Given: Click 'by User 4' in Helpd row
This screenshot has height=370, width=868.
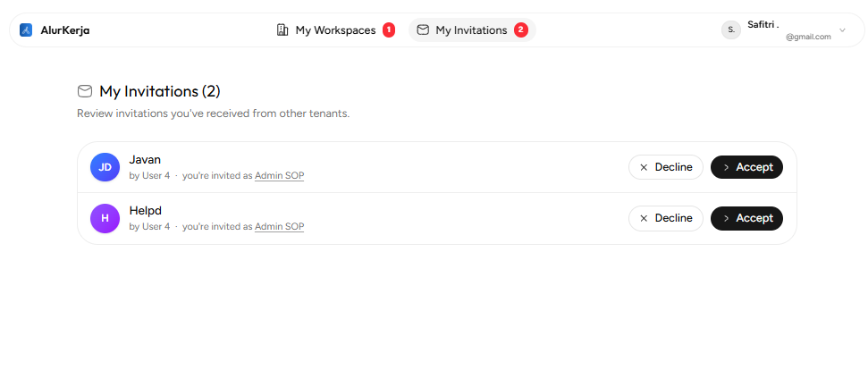Looking at the screenshot, I should (x=149, y=227).
